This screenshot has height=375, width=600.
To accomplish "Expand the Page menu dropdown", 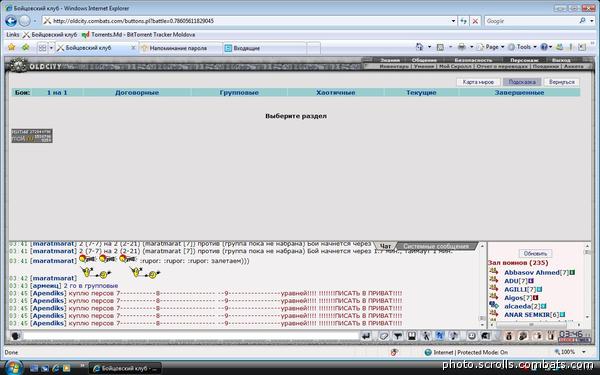I will (502, 47).
